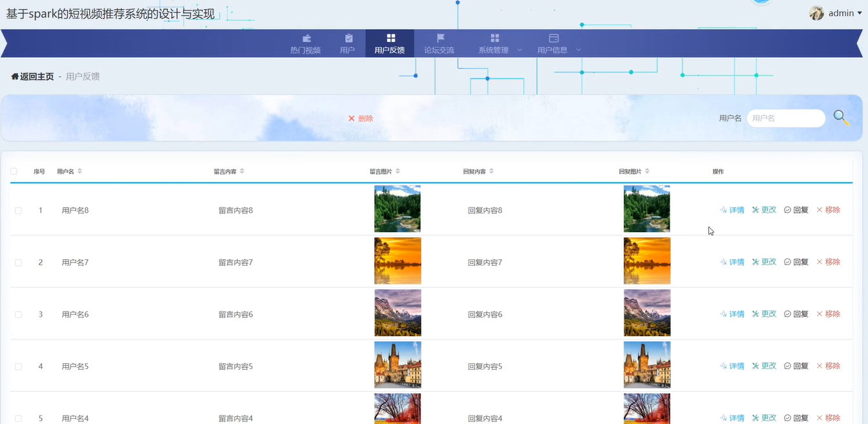Click 移除 for 用户名7 row
The height and width of the screenshot is (424, 868).
point(829,262)
